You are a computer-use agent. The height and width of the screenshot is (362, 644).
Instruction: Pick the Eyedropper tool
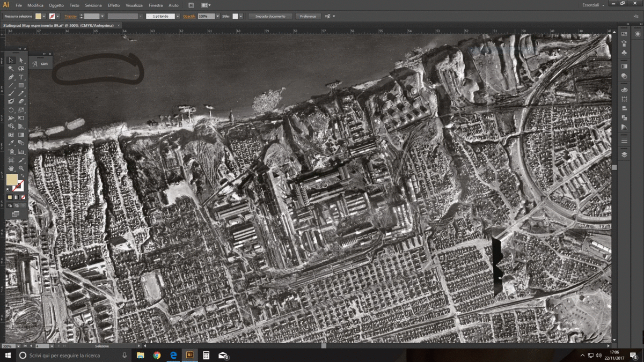click(x=11, y=143)
